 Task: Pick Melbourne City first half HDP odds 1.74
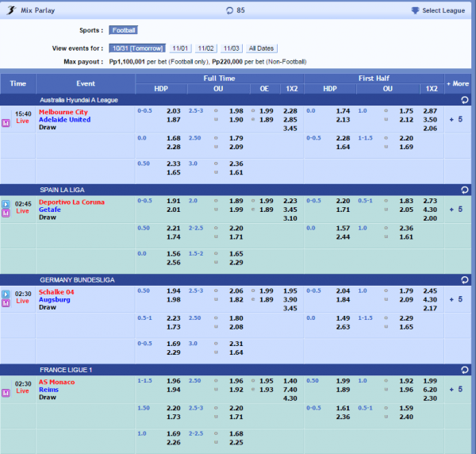coord(343,111)
